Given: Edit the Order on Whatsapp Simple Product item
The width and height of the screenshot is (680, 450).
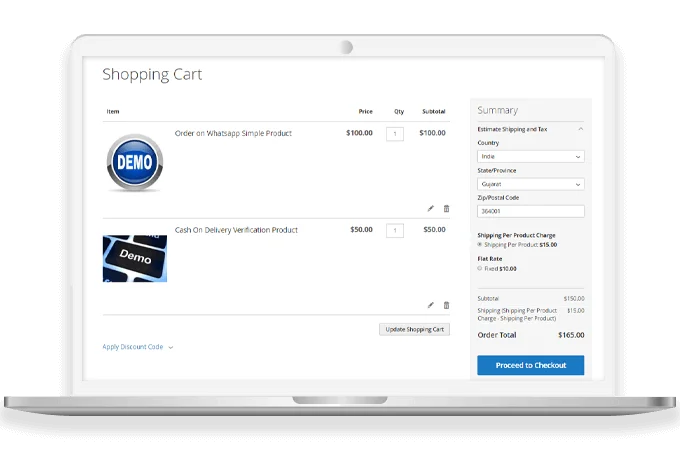Looking at the screenshot, I should coord(431,209).
